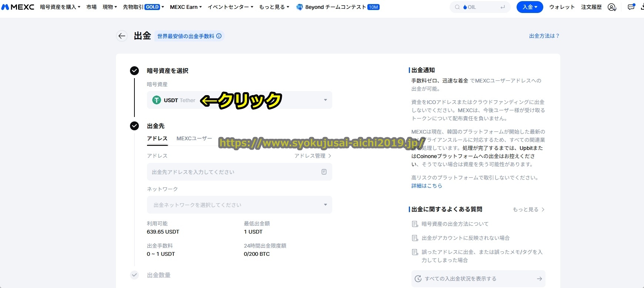Click the 639.65 USDT available balance
644x288 pixels.
click(163, 232)
